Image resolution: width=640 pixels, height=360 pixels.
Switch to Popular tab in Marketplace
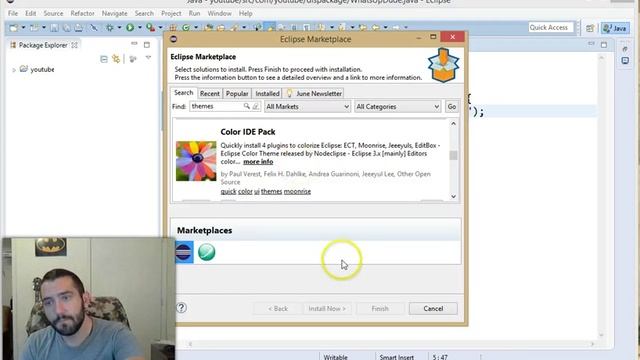click(237, 93)
